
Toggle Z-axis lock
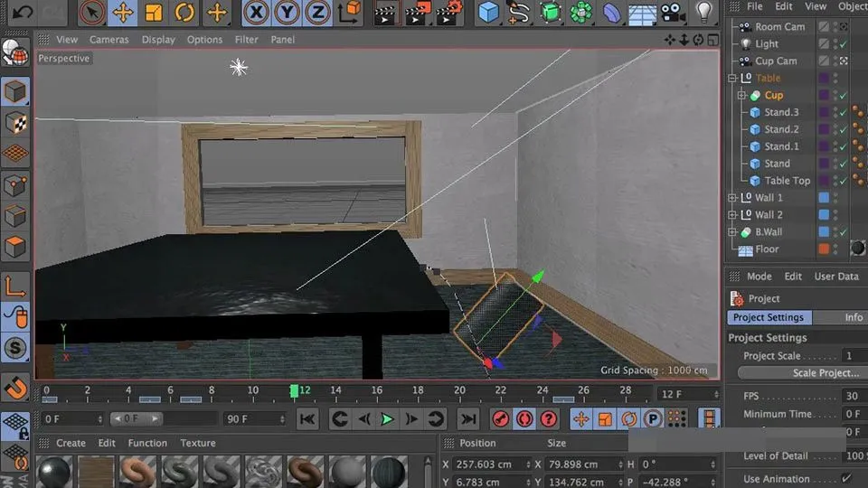(x=316, y=13)
